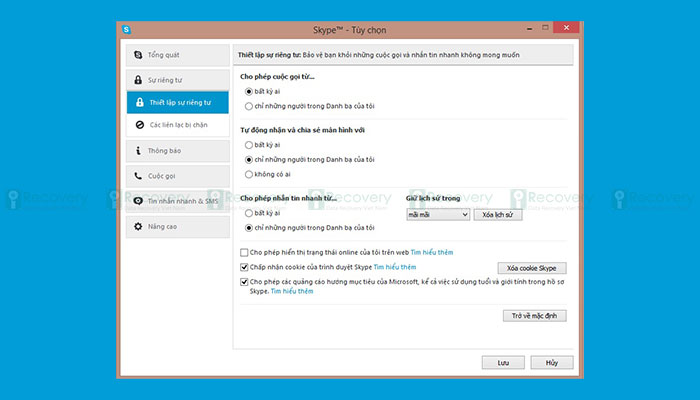Select contacts-only option for instant messages
Screen dimensions: 700x400
coord(249,228)
